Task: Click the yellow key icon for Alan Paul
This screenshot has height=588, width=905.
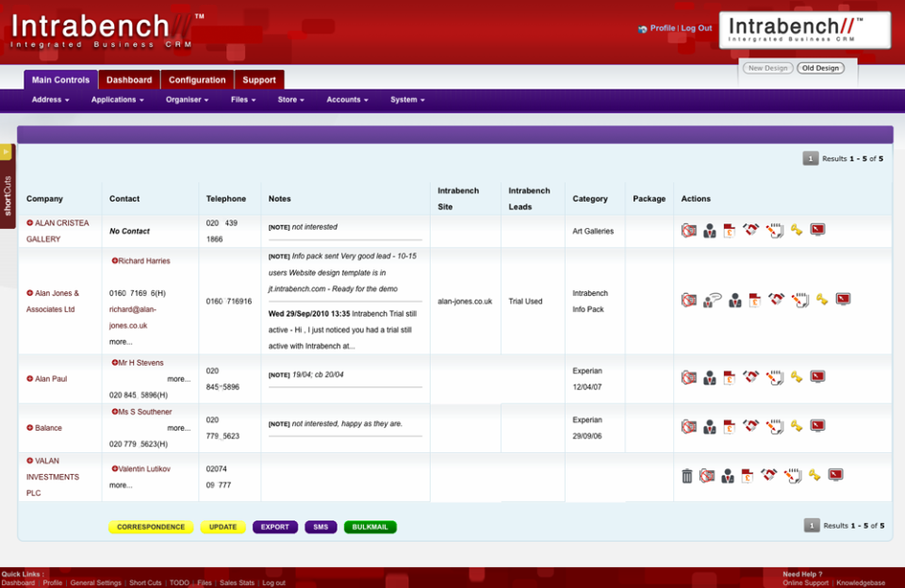Action: [x=797, y=377]
